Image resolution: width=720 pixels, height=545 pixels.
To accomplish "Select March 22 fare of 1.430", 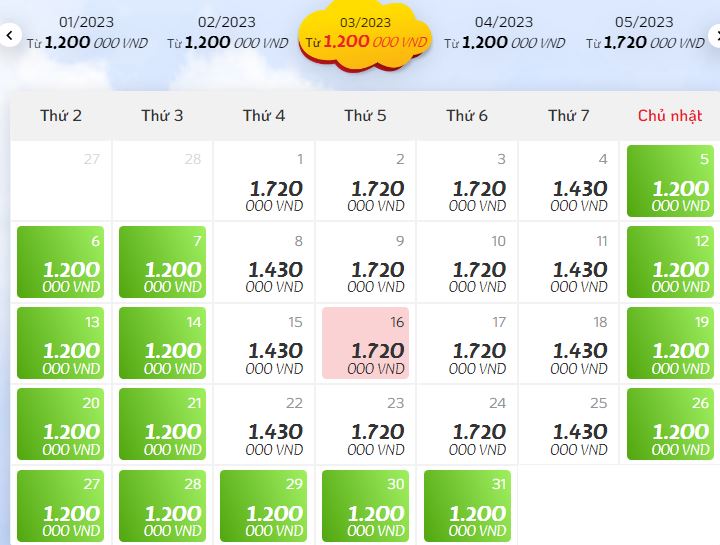I will tap(264, 424).
